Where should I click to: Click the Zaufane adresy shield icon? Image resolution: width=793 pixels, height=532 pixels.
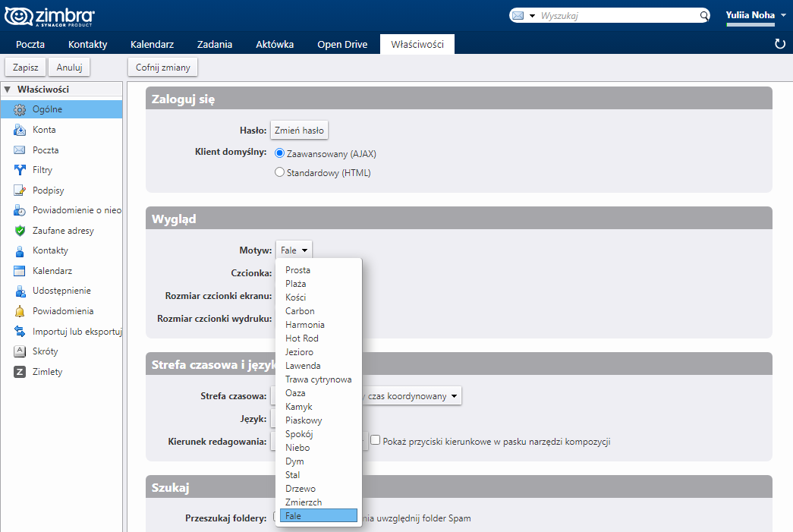(x=20, y=231)
